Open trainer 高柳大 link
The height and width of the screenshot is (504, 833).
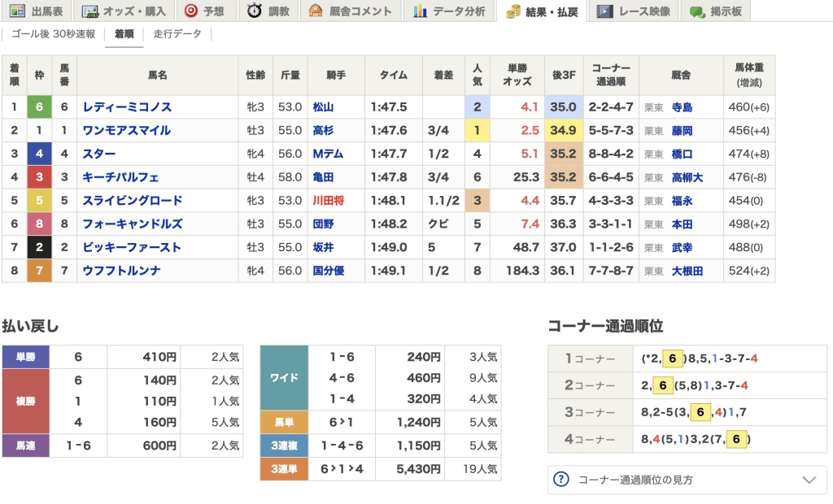click(x=687, y=177)
